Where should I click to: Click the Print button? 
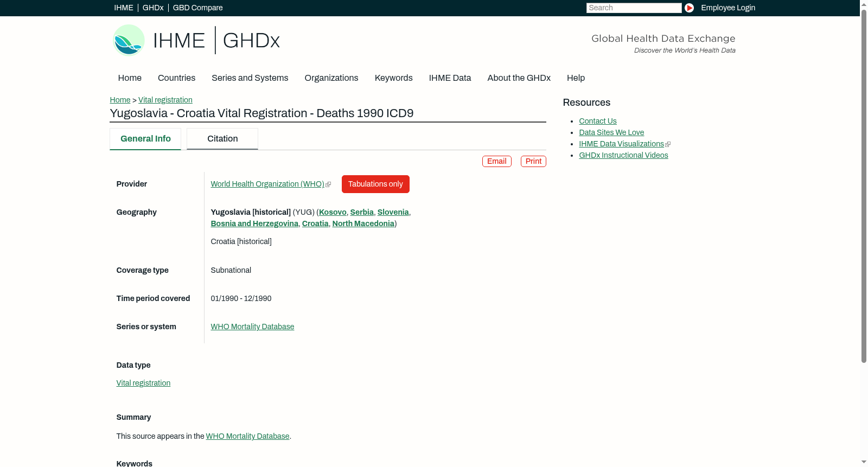pos(533,161)
